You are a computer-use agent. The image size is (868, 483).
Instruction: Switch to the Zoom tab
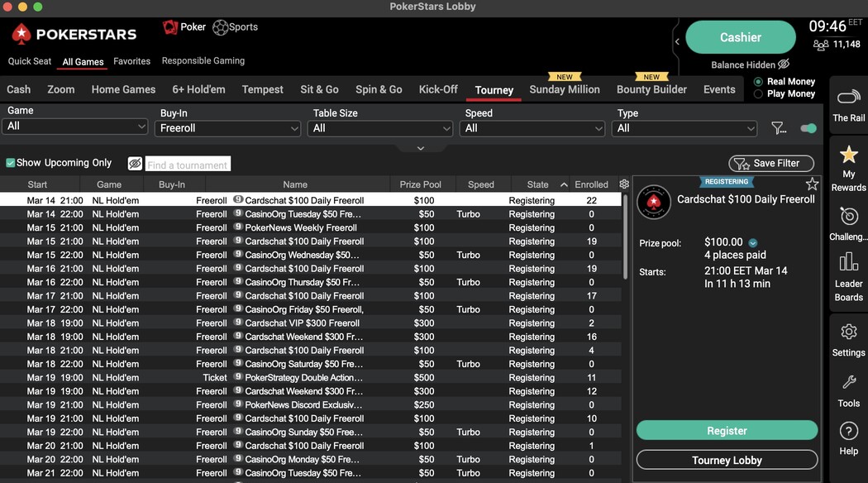tap(61, 89)
